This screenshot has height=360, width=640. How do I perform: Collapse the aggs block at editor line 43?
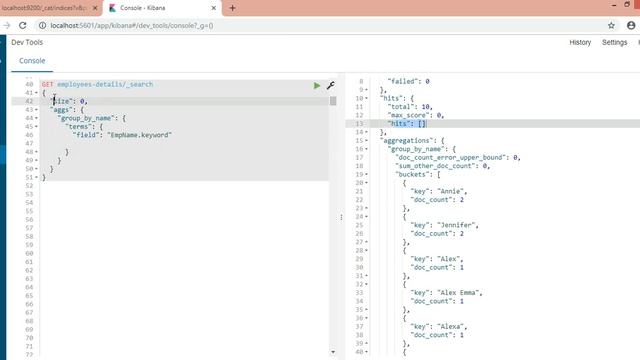36,110
